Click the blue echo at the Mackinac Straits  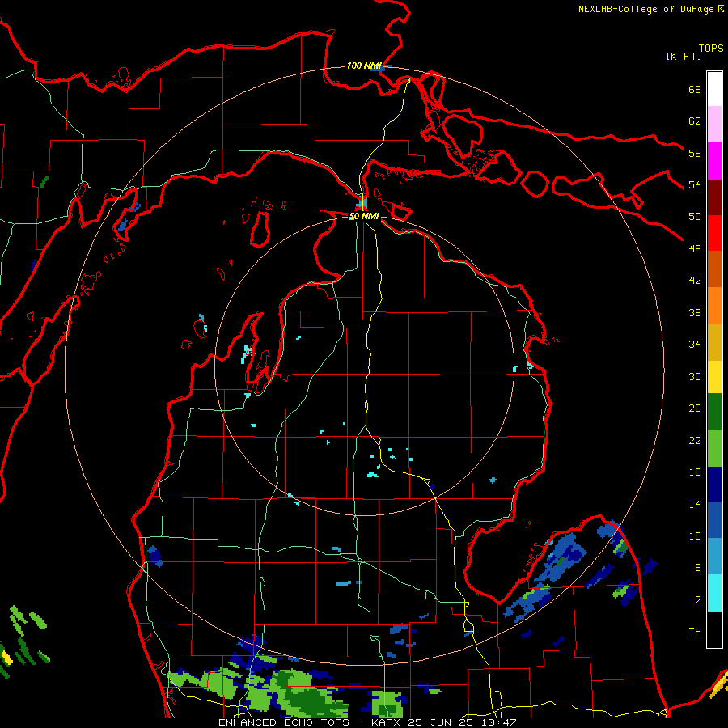click(x=362, y=203)
